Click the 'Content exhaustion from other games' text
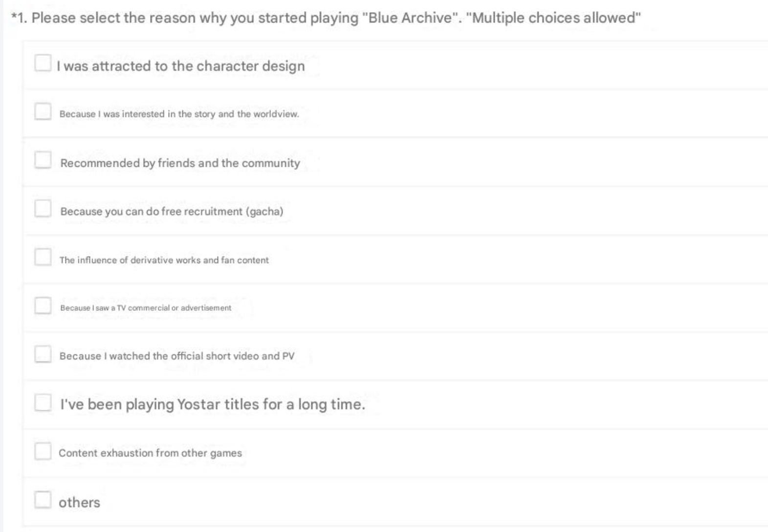Image resolution: width=768 pixels, height=532 pixels. [150, 453]
